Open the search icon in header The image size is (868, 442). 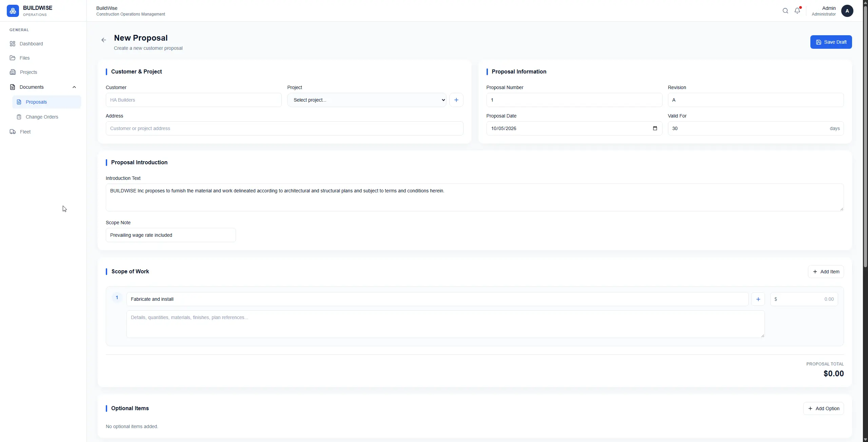tap(785, 11)
